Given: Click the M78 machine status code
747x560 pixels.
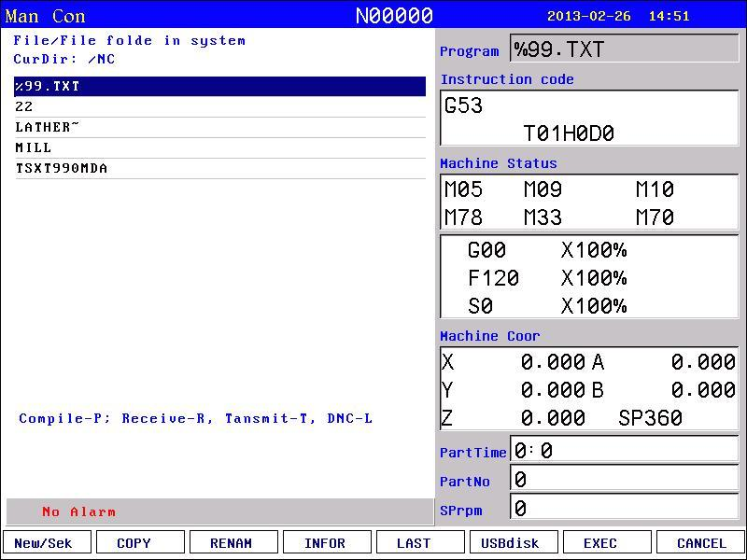Looking at the screenshot, I should (x=463, y=217).
